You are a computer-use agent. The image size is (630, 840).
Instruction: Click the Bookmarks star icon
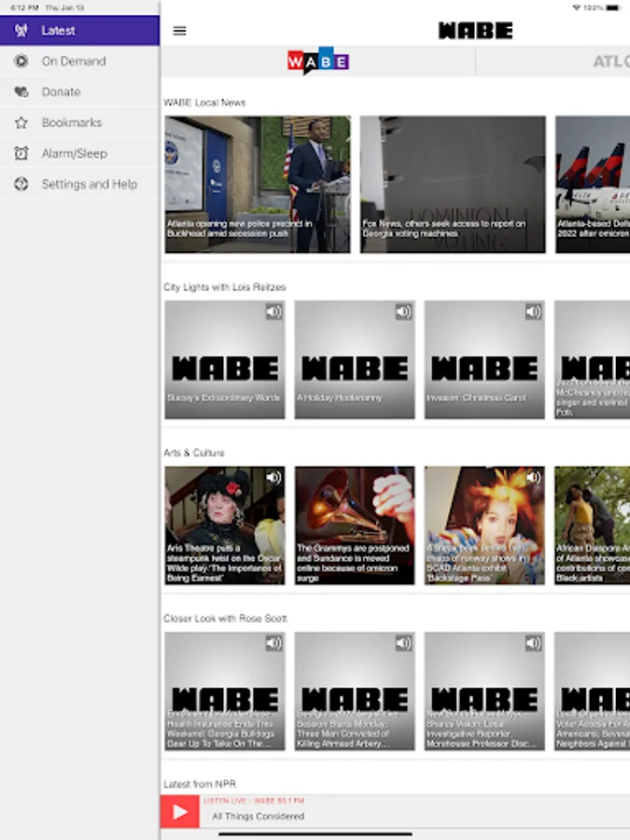[x=21, y=123]
